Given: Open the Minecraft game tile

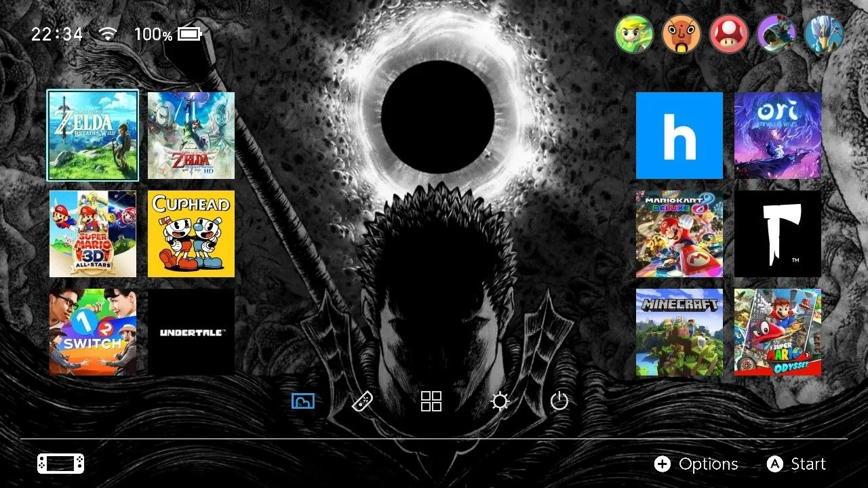Looking at the screenshot, I should 679,332.
